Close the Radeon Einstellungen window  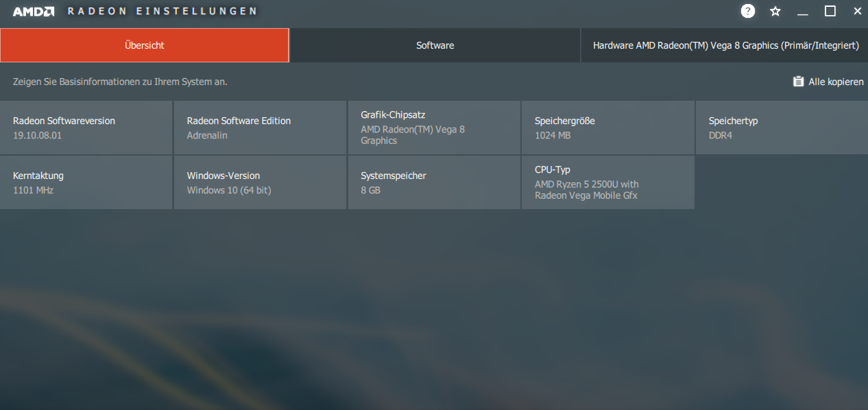tap(858, 11)
